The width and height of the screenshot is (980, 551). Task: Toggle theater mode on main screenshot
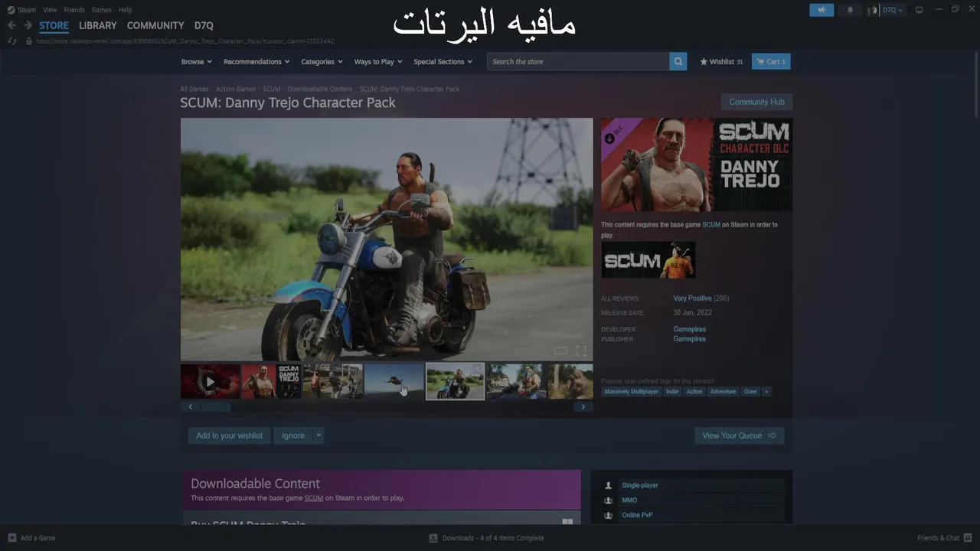pos(561,351)
